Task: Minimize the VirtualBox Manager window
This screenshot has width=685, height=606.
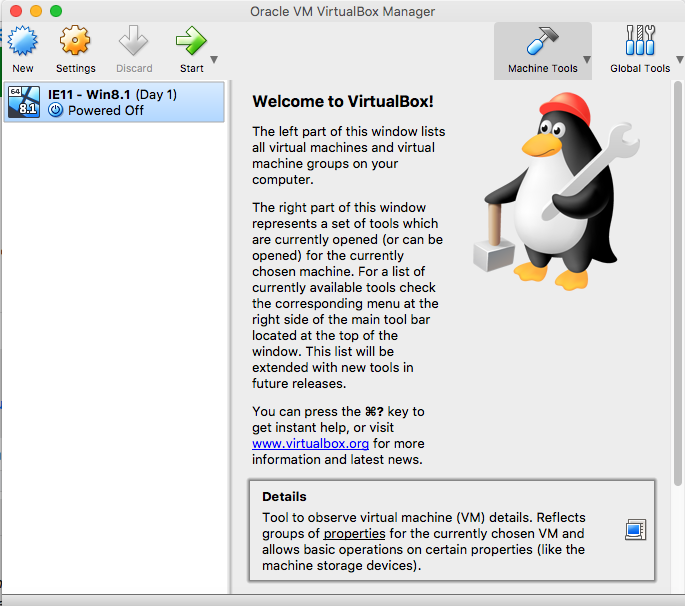Action: [34, 11]
